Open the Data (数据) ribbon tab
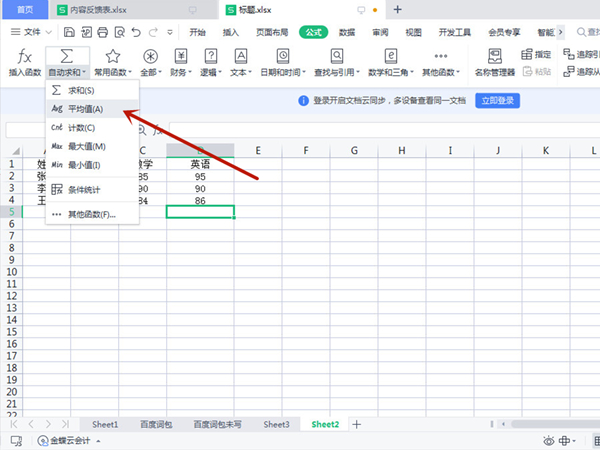The height and width of the screenshot is (450, 600). (347, 32)
